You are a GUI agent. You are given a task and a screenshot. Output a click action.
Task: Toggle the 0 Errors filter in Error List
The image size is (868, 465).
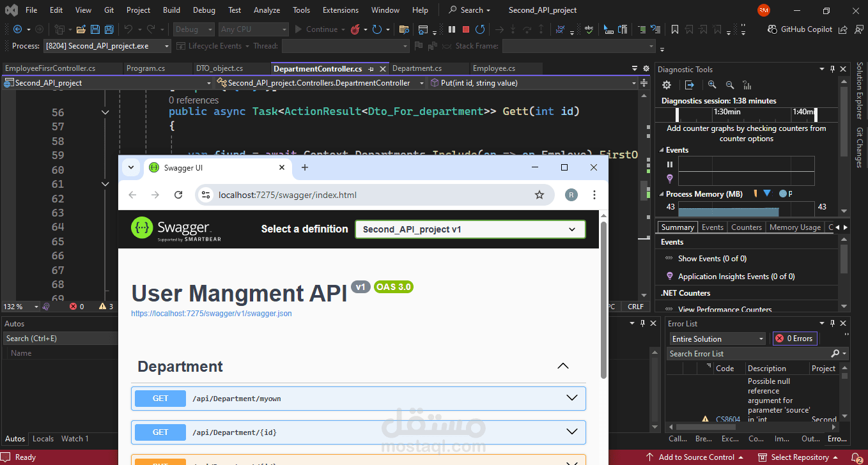pos(794,338)
